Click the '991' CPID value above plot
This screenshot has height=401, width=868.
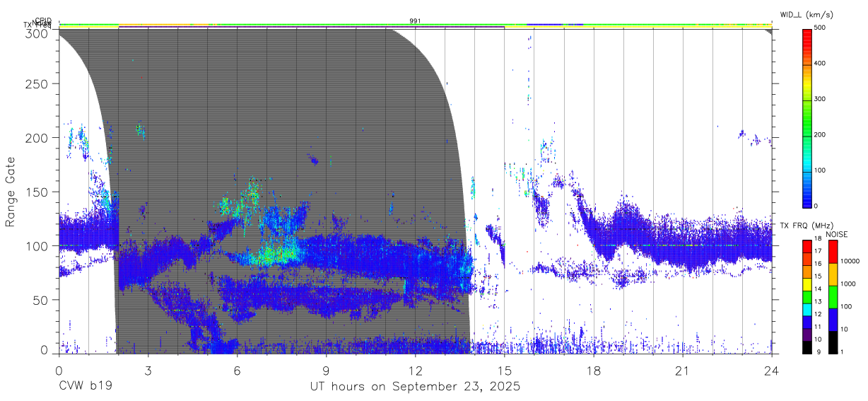(415, 21)
